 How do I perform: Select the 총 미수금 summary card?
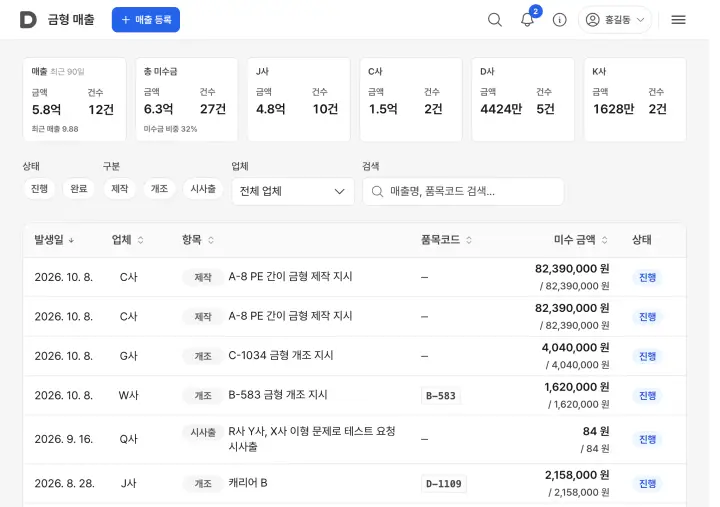point(187,100)
